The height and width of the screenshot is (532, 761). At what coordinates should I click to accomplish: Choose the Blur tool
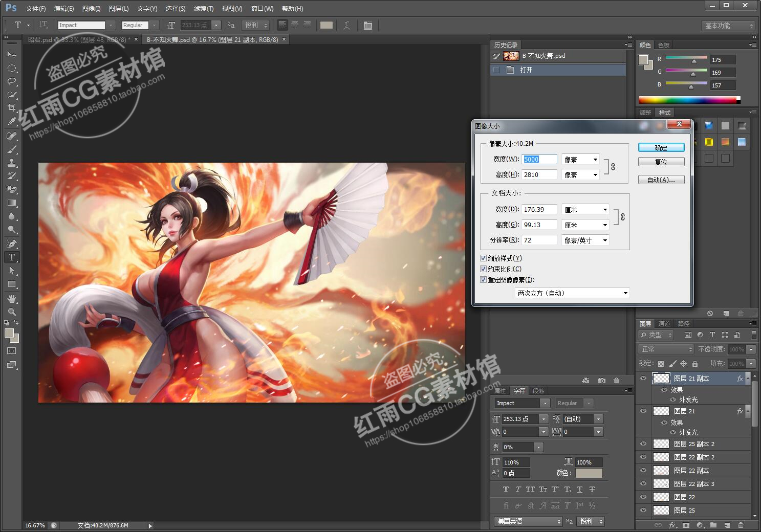[x=11, y=216]
